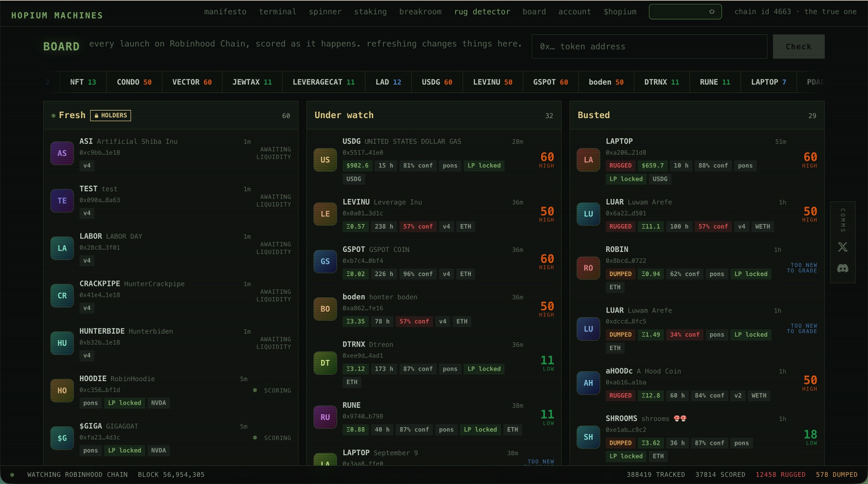The height and width of the screenshot is (484, 868).
Task: Select the $G avatar for $GIGA
Action: coord(62,438)
